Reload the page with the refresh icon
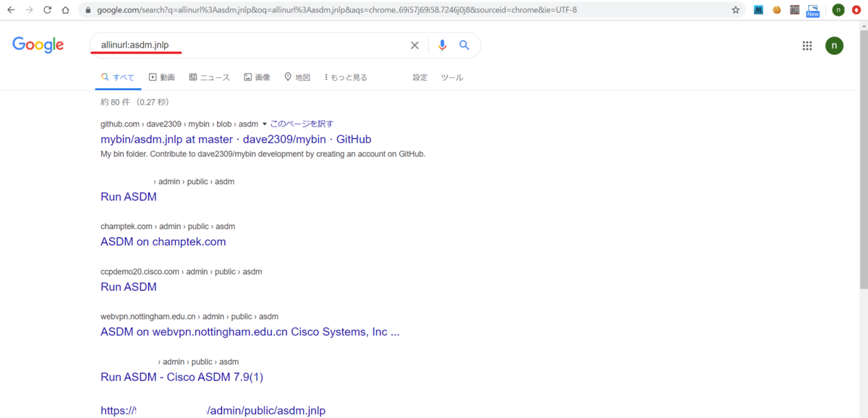 [x=48, y=10]
